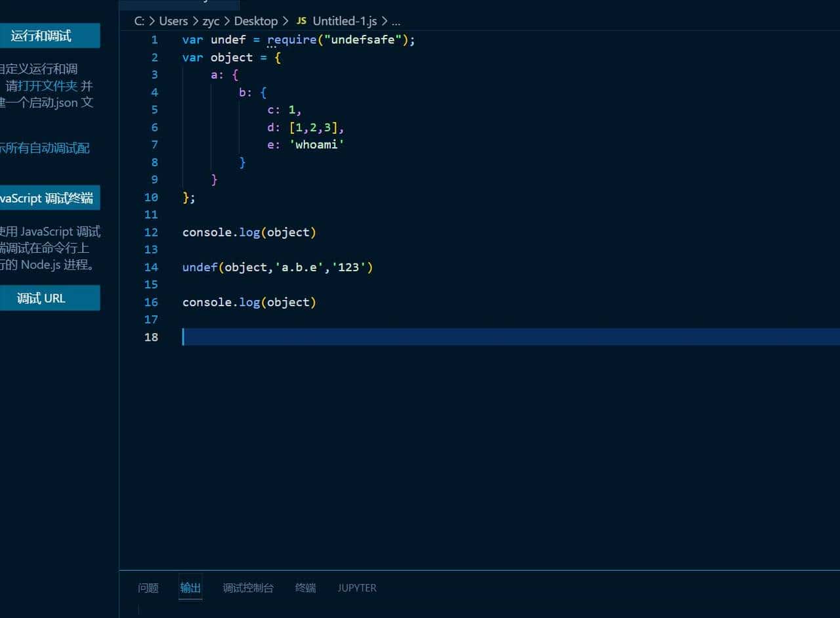Open the Untitled-1.js breadcrumb dropdown
The image size is (840, 618).
[344, 20]
